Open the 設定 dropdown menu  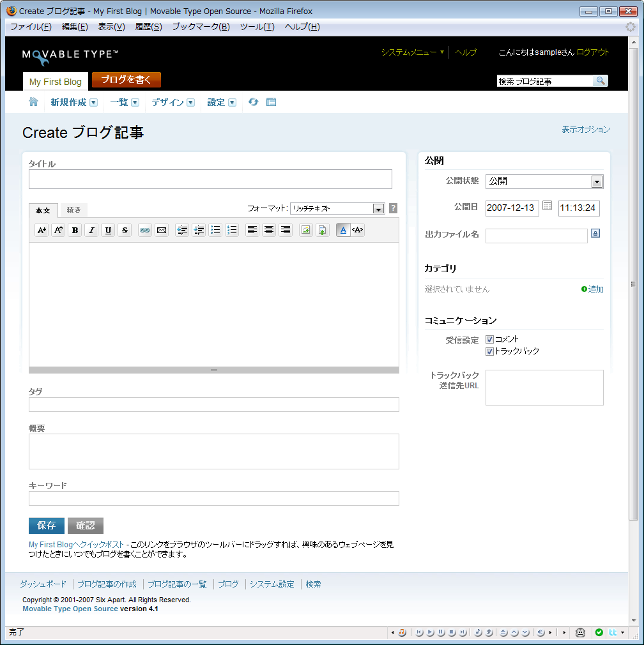pyautogui.click(x=232, y=102)
